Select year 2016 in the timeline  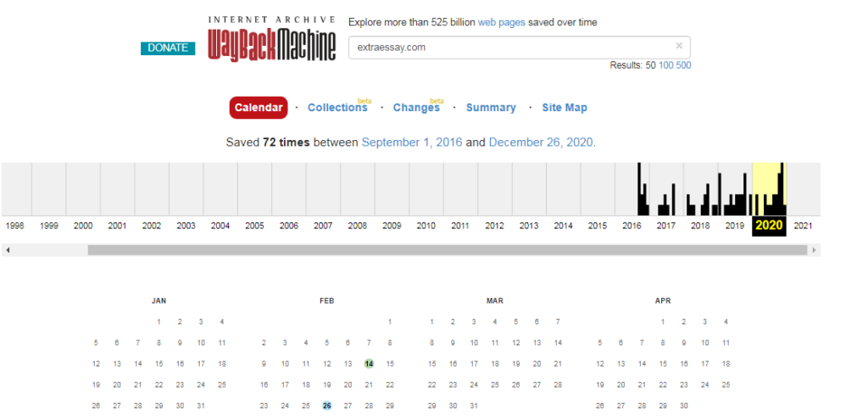coord(632,226)
